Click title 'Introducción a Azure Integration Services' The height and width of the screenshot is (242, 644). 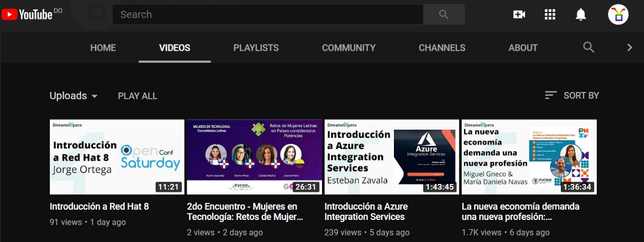366,212
